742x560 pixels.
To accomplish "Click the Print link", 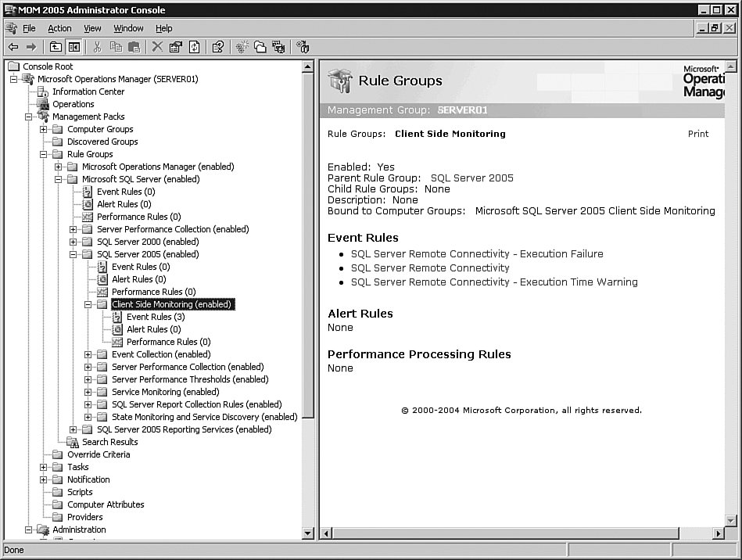I will pyautogui.click(x=697, y=134).
